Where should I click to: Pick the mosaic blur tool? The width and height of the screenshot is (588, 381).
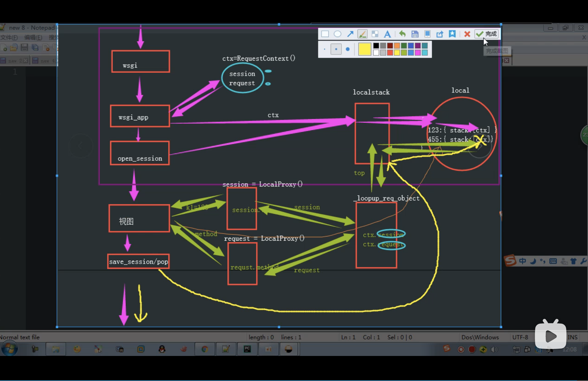375,34
